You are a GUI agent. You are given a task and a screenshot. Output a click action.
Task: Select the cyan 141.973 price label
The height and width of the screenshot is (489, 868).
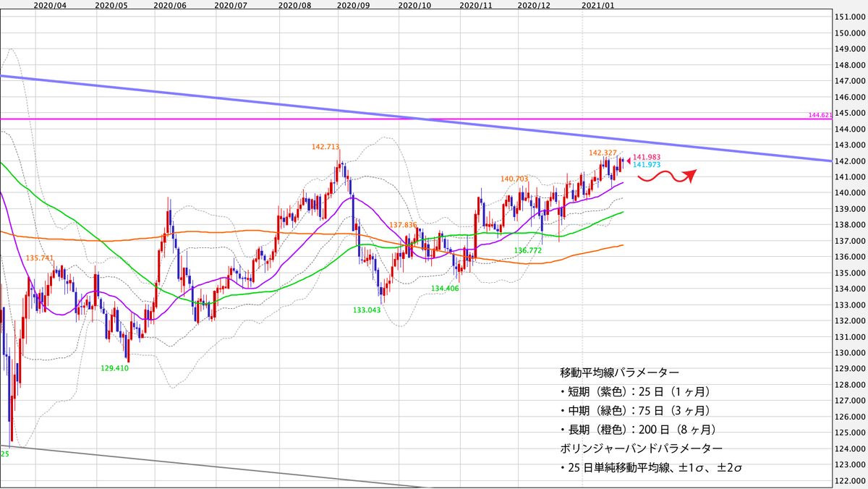[647, 165]
